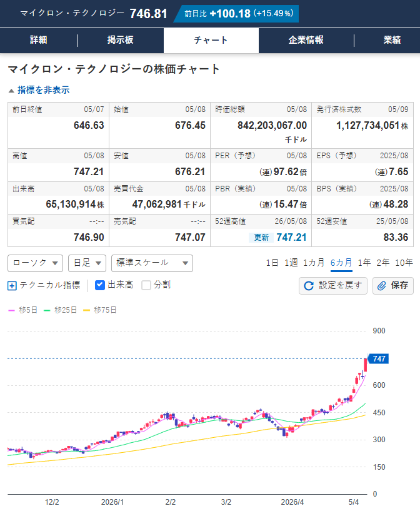Click the header price 746.81
Screen dimensions: 420x511
149,14
